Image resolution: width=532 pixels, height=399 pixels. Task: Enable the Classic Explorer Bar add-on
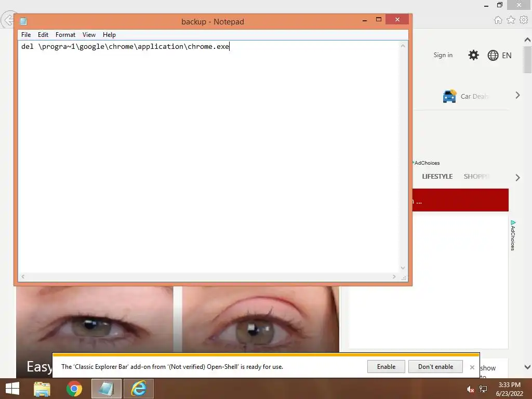coord(386,366)
